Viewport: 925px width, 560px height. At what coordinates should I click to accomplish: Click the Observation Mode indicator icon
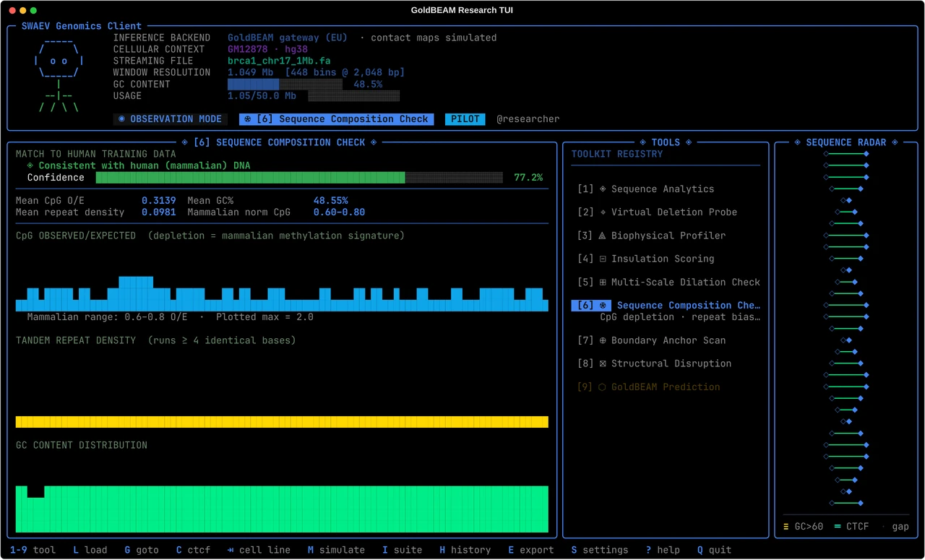pos(121,119)
